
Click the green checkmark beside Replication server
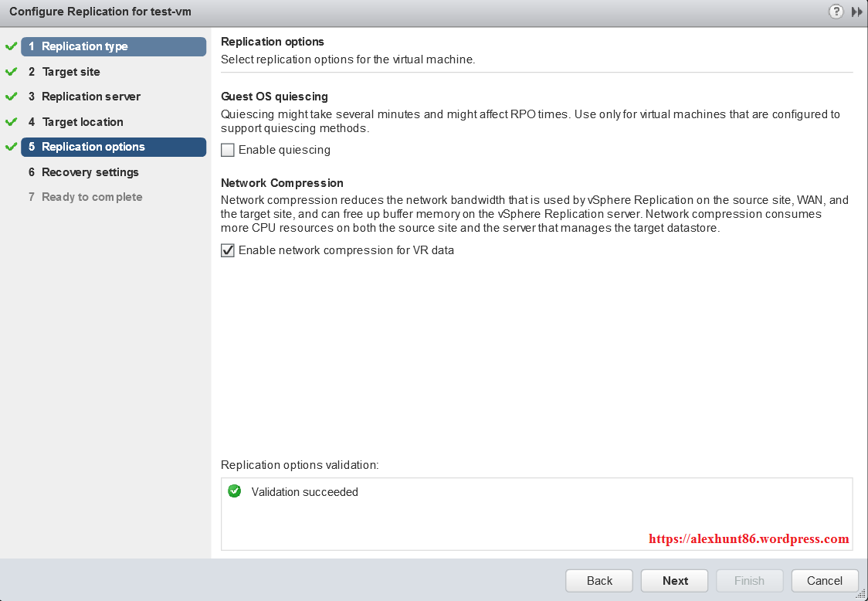point(11,97)
